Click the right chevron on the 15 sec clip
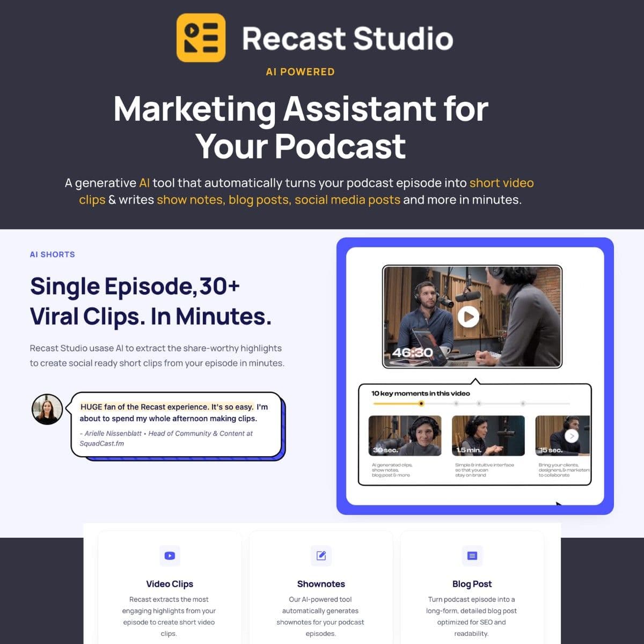 [572, 436]
